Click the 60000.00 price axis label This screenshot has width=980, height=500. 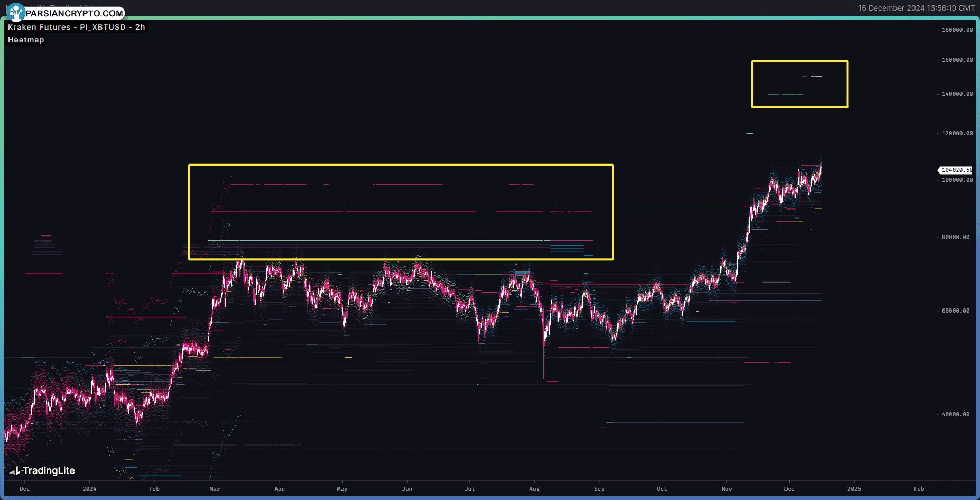pos(956,311)
